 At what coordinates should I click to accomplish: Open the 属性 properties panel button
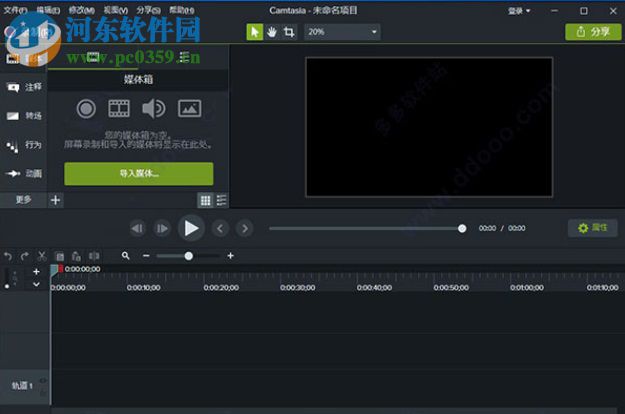[x=593, y=228]
